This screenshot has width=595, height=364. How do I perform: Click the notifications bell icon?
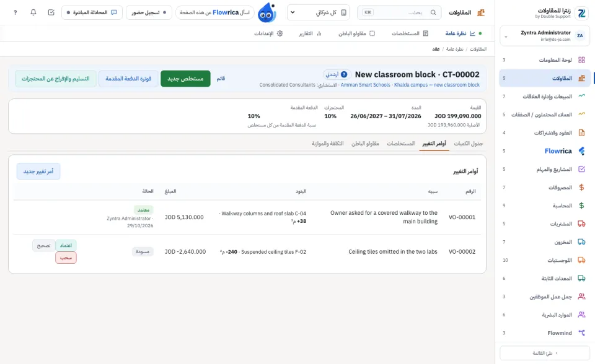[33, 12]
